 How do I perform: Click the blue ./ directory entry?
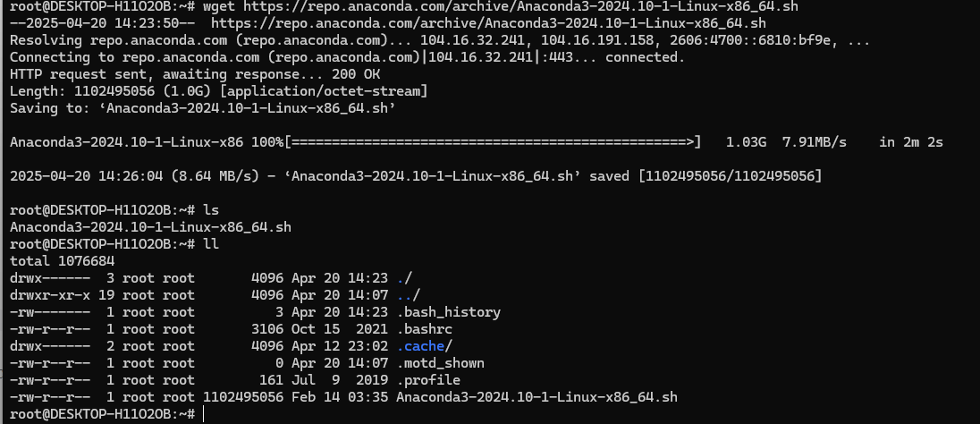(404, 277)
